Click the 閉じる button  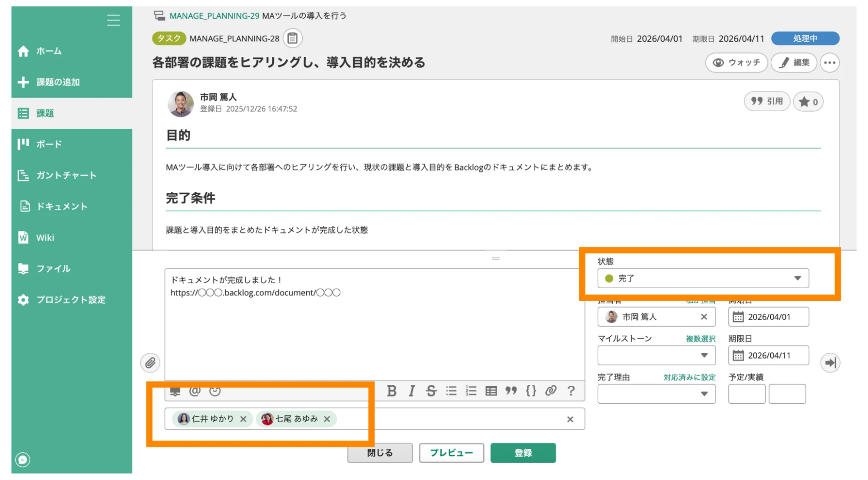(x=380, y=453)
